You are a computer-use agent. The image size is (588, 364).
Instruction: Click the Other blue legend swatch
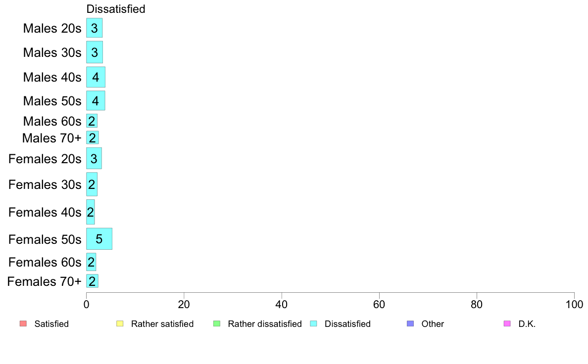click(411, 323)
